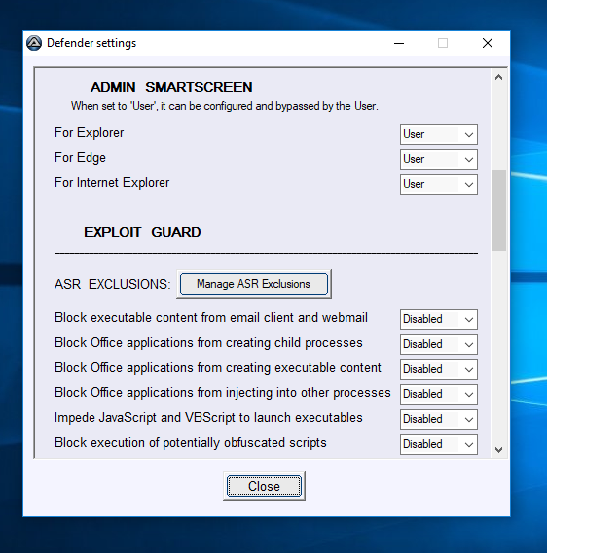Click the scrollbar up arrow
Screen dimensions: 614x553
pyautogui.click(x=498, y=77)
